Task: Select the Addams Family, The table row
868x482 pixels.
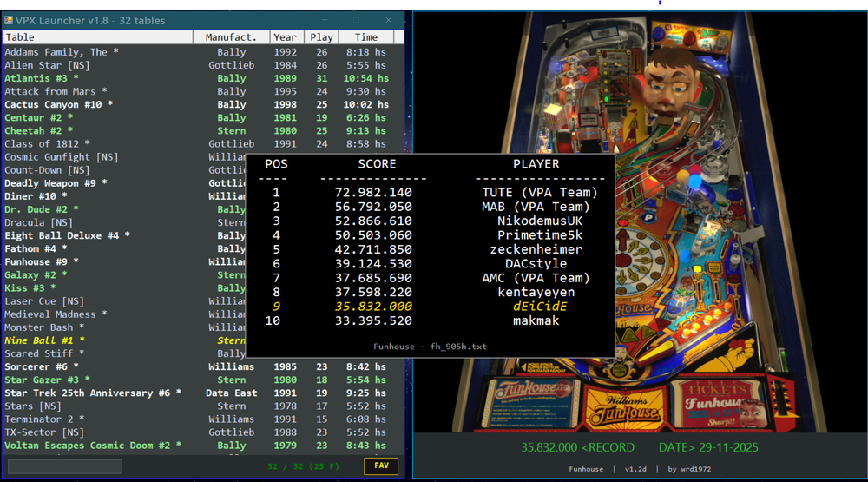Action: (x=203, y=52)
